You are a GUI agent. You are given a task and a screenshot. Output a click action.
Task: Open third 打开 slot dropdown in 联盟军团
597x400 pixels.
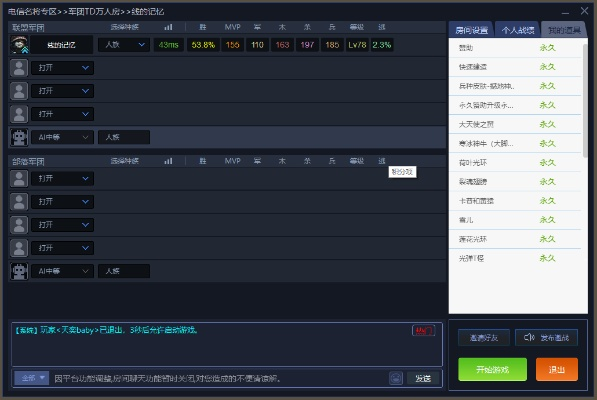[x=62, y=114]
